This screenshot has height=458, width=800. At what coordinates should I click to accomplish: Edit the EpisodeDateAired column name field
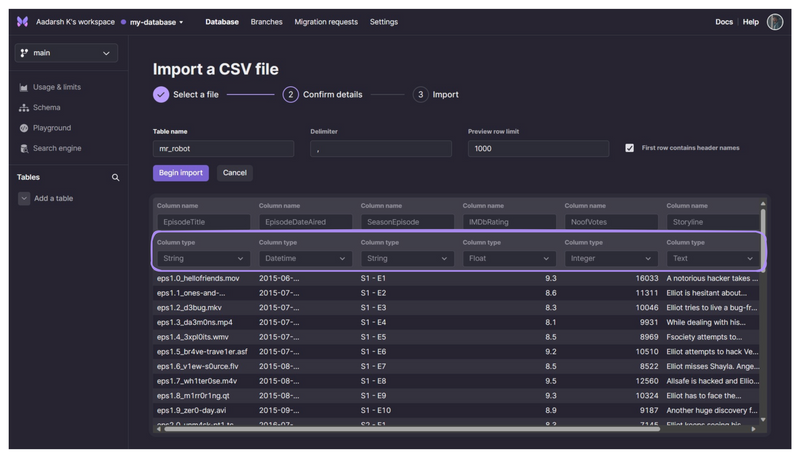pyautogui.click(x=305, y=222)
